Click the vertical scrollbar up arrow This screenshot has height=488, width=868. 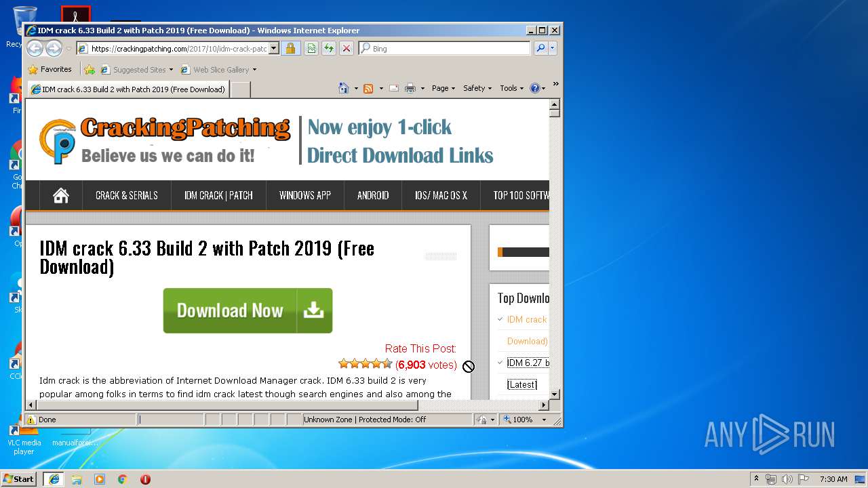(x=554, y=104)
